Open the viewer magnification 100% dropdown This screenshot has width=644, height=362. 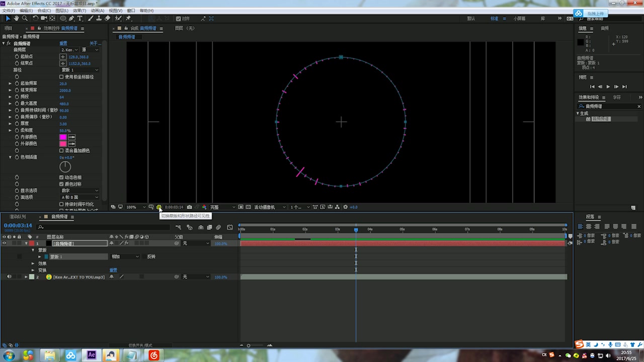tap(135, 207)
